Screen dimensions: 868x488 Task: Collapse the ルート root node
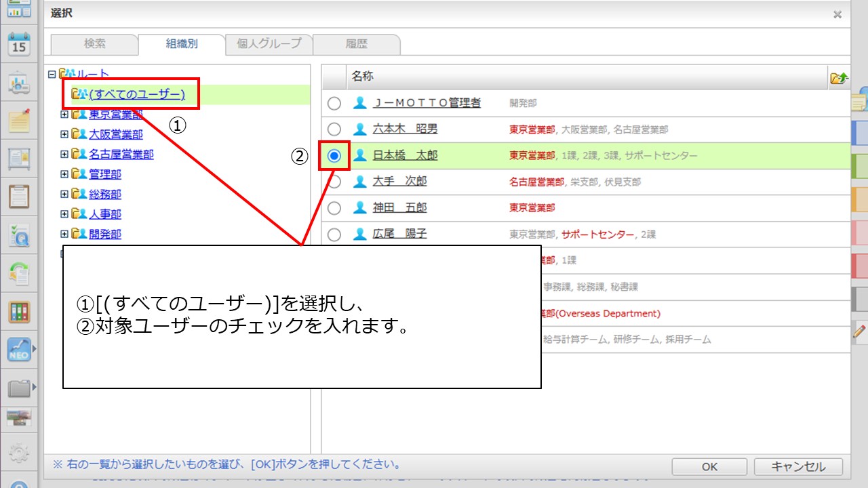[x=52, y=75]
